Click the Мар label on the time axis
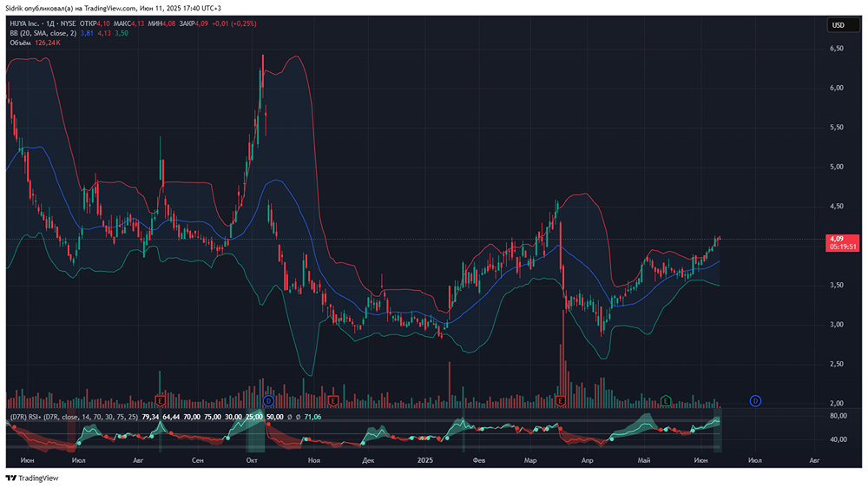Image resolution: width=868 pixels, height=488 pixels. (530, 460)
